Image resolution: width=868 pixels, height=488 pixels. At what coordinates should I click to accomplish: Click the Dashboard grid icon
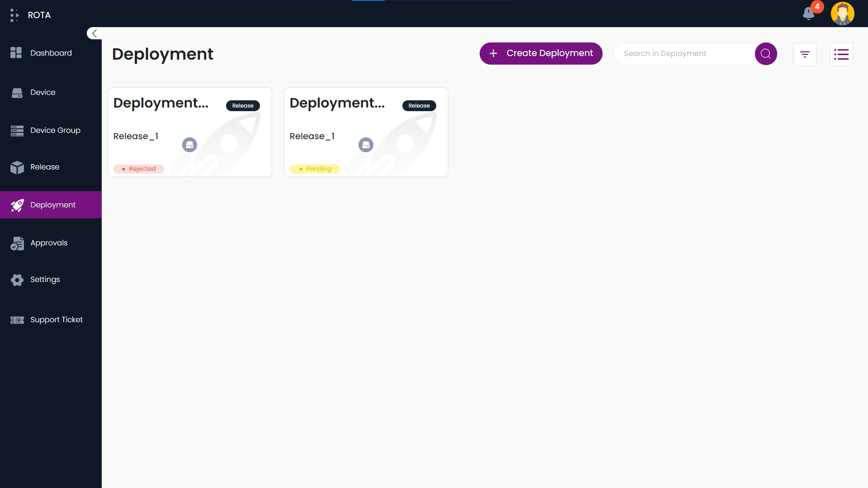pos(15,52)
